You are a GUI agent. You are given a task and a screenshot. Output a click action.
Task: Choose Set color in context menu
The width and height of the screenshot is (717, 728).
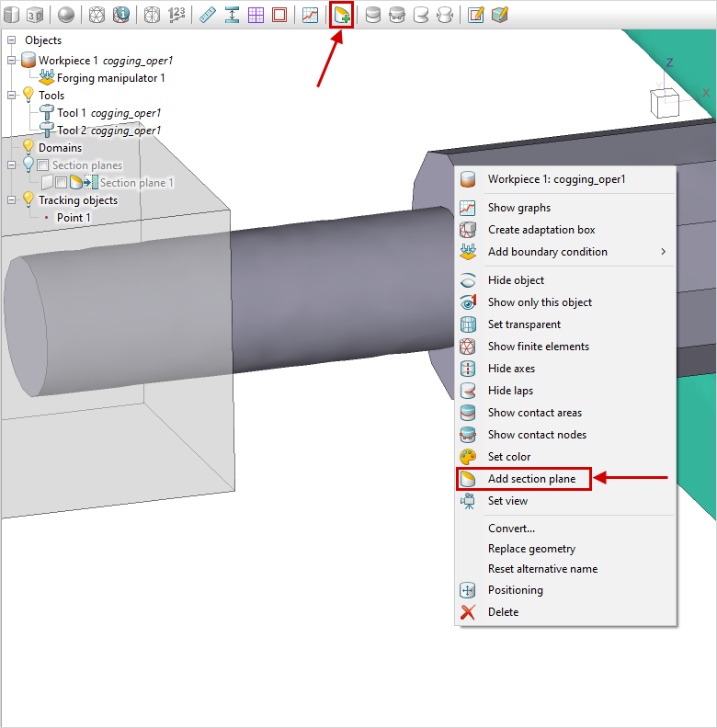pos(509,457)
